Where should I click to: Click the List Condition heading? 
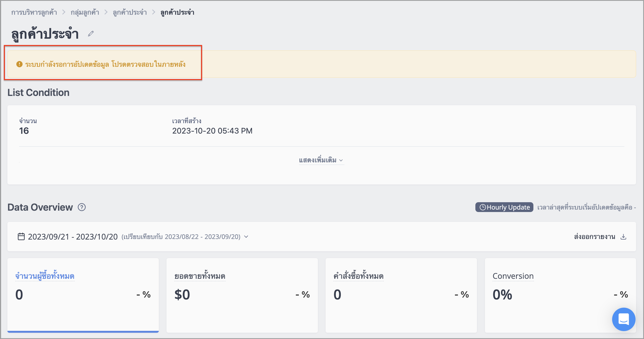[x=38, y=93]
